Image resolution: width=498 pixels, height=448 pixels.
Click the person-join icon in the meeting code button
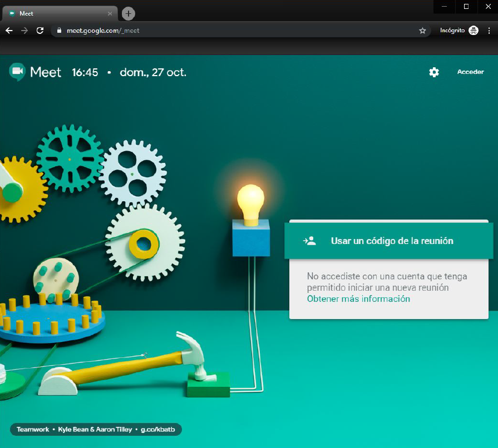coord(309,241)
